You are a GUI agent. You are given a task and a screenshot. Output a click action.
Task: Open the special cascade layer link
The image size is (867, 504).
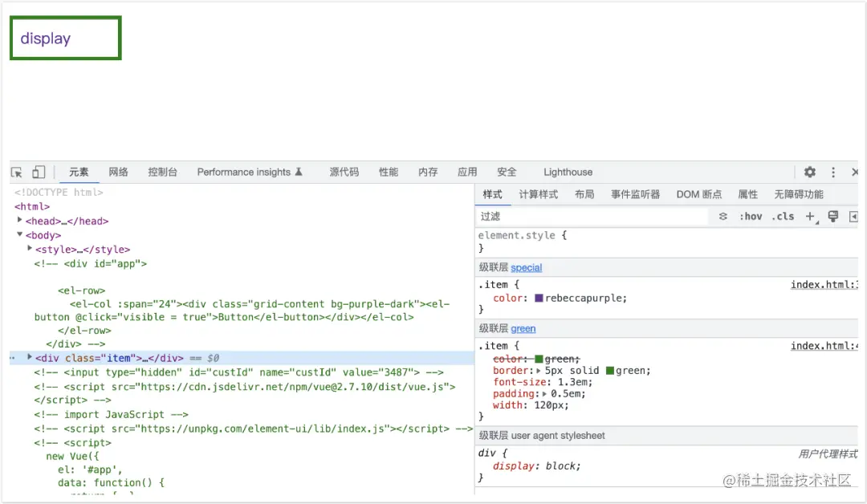527,267
